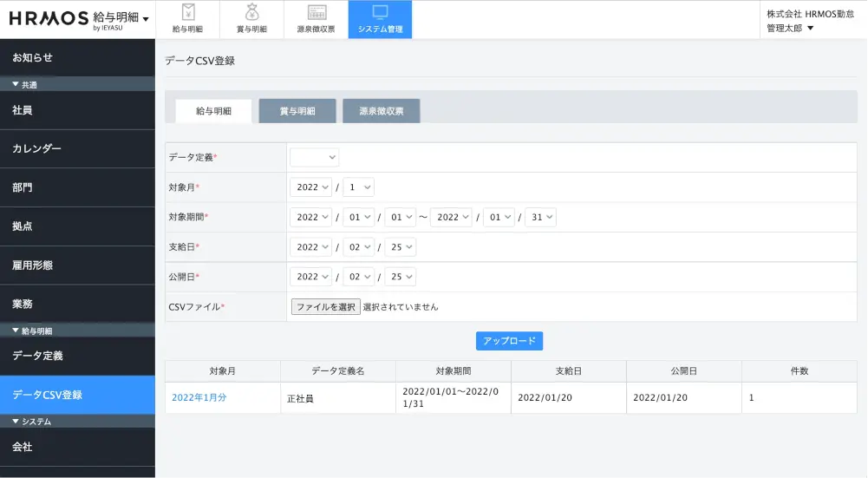Click the アップロード button

pos(509,341)
